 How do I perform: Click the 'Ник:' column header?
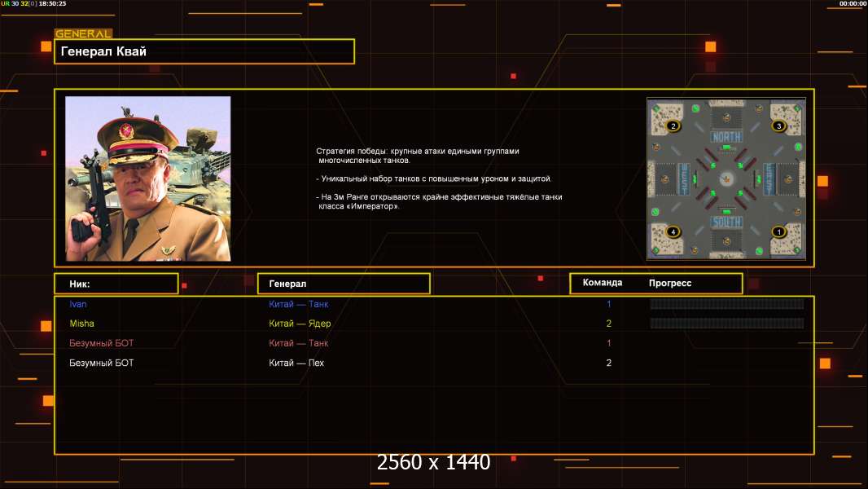tap(116, 284)
